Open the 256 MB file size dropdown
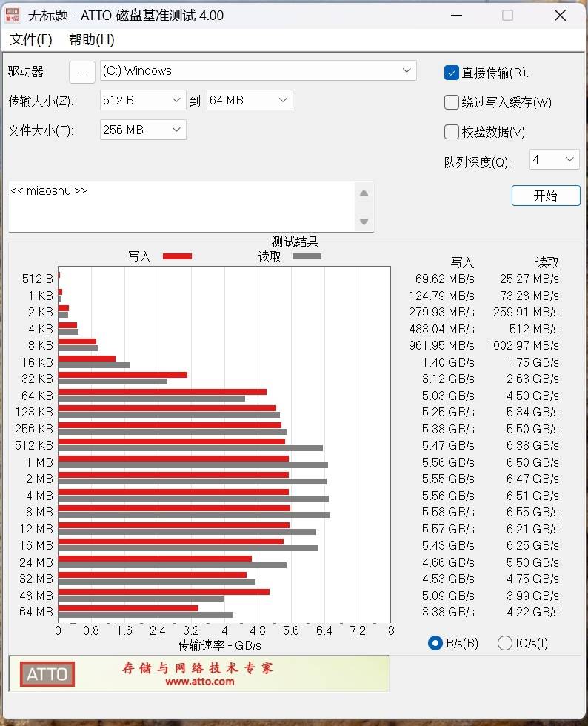588x726 pixels. coord(143,130)
